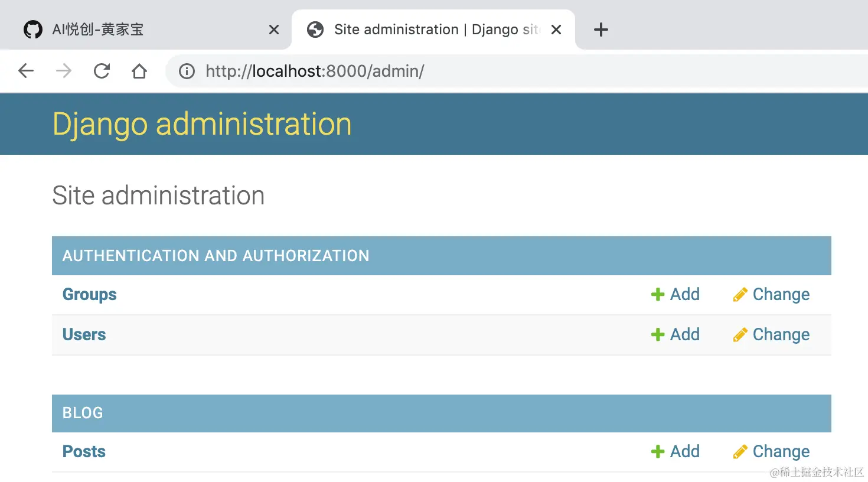Click the localhost:8000/admin address bar
The width and height of the screenshot is (868, 482).
click(517, 71)
